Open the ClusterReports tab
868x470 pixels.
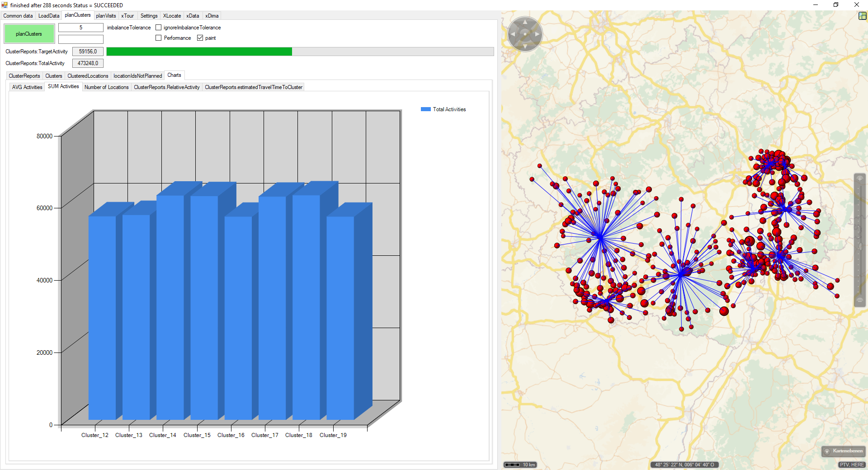click(24, 76)
